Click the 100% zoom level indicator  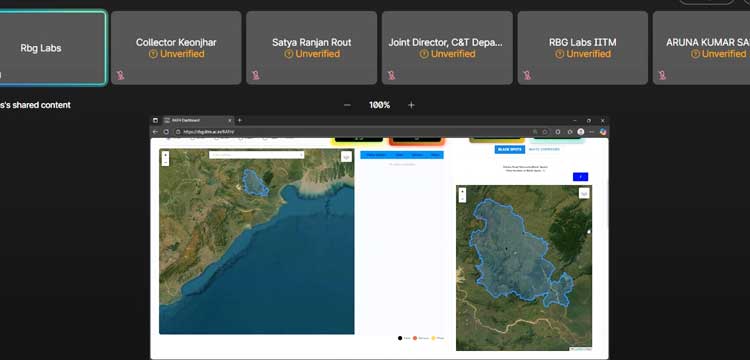[379, 105]
